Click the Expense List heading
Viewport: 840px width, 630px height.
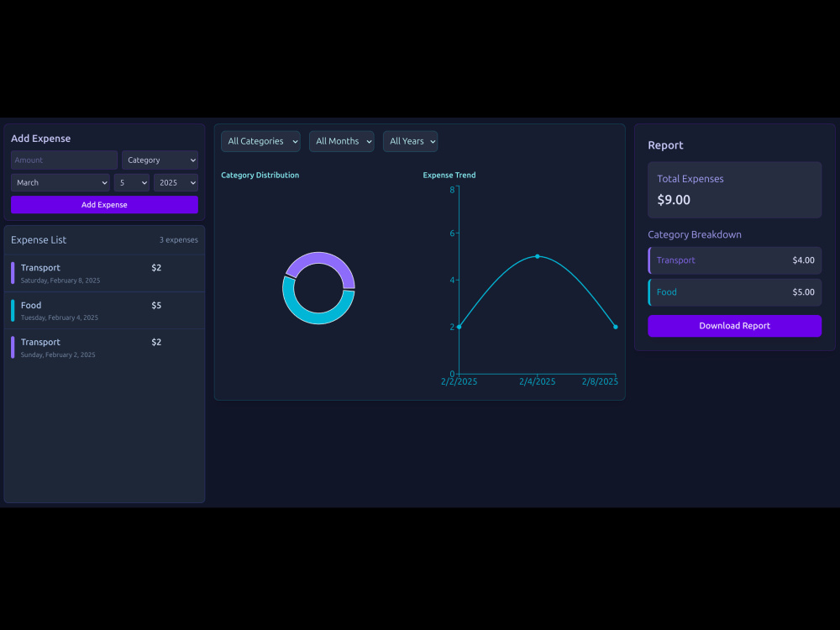tap(39, 240)
